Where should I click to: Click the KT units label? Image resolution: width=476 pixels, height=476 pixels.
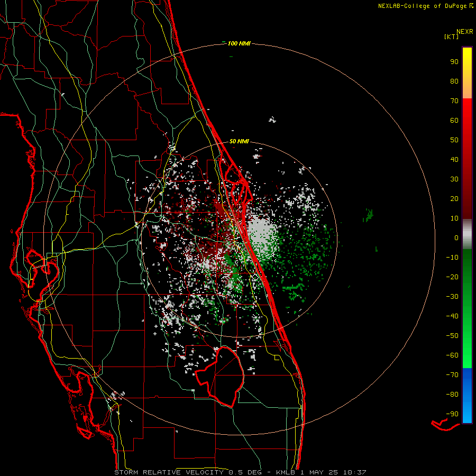point(452,36)
